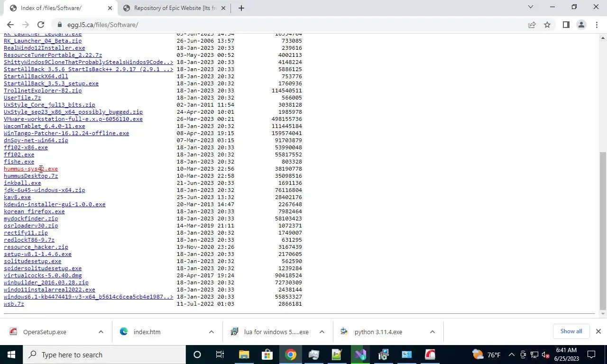Viewport: 607px width, 364px height.
Task: Reload the current page
Action: coord(41,25)
